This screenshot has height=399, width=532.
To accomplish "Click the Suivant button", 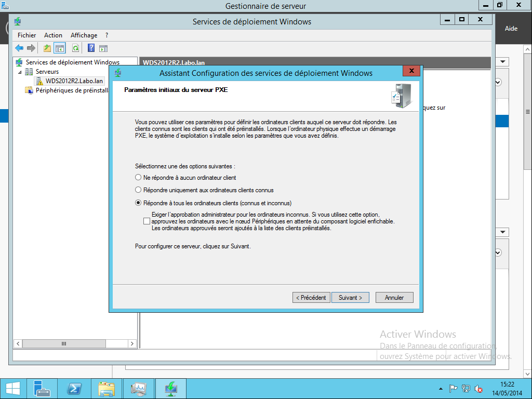I will click(x=350, y=298).
